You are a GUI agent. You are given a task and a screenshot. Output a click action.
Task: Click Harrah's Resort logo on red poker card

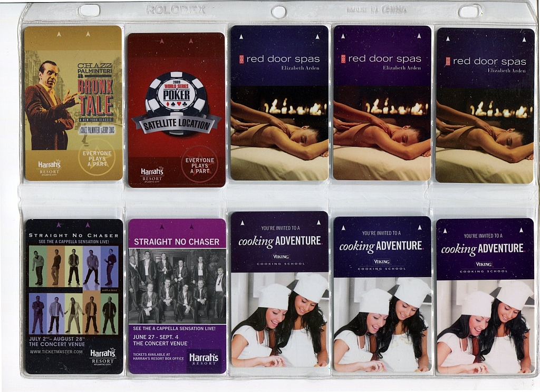coord(152,174)
